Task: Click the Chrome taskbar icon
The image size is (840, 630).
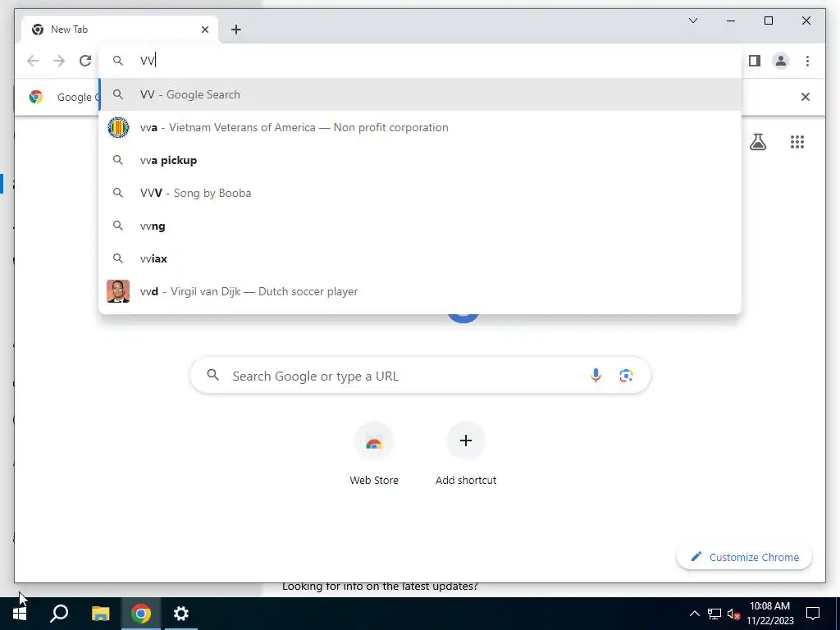Action: click(x=141, y=614)
